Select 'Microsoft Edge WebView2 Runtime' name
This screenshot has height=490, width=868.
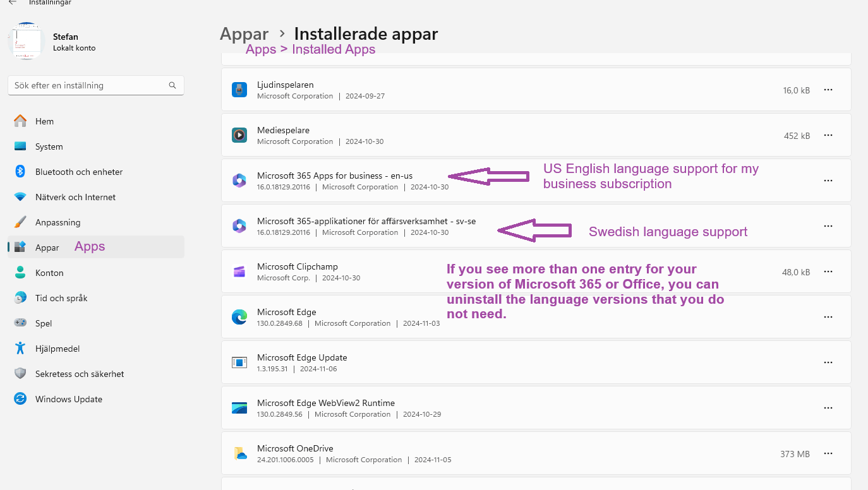coord(326,403)
